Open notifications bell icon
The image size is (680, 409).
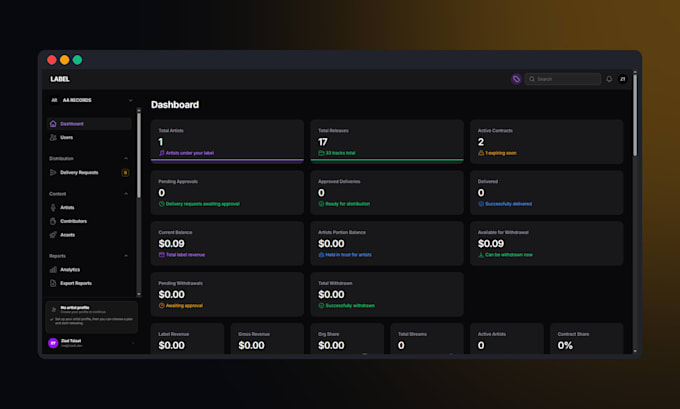609,79
